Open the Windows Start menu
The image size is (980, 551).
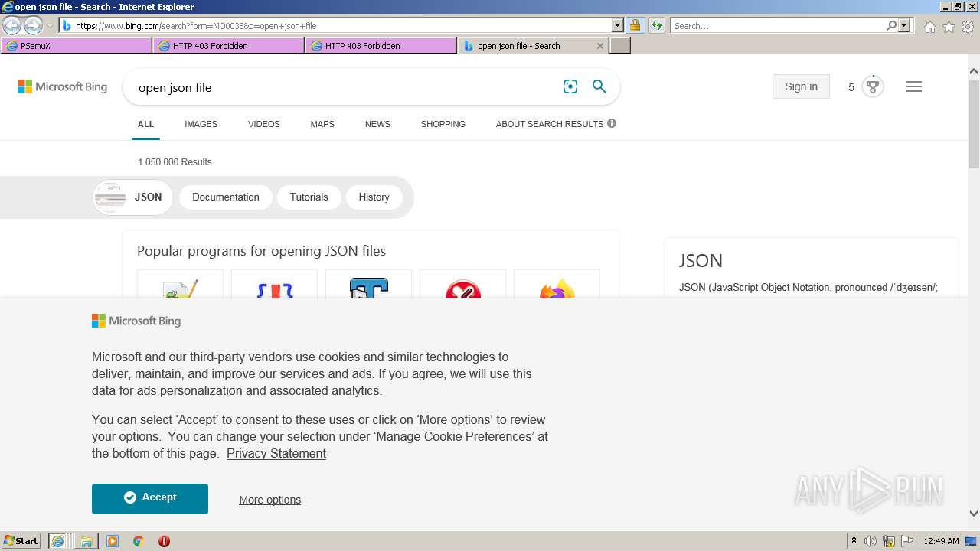21,540
